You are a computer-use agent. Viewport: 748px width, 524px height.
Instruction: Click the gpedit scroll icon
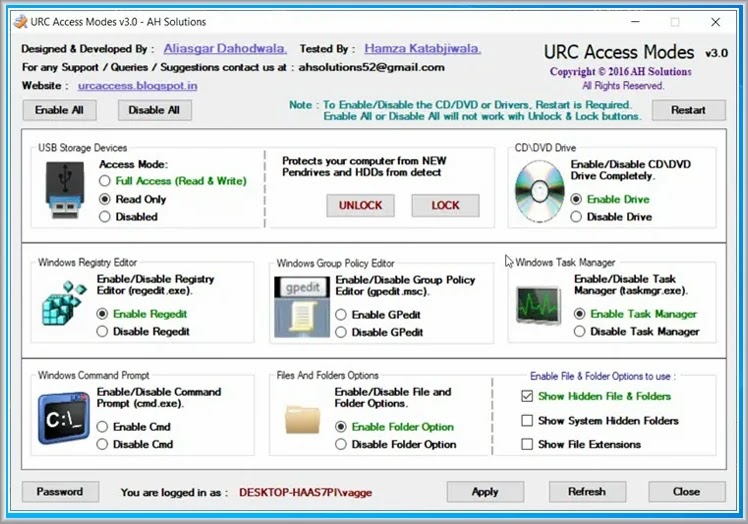(301, 307)
